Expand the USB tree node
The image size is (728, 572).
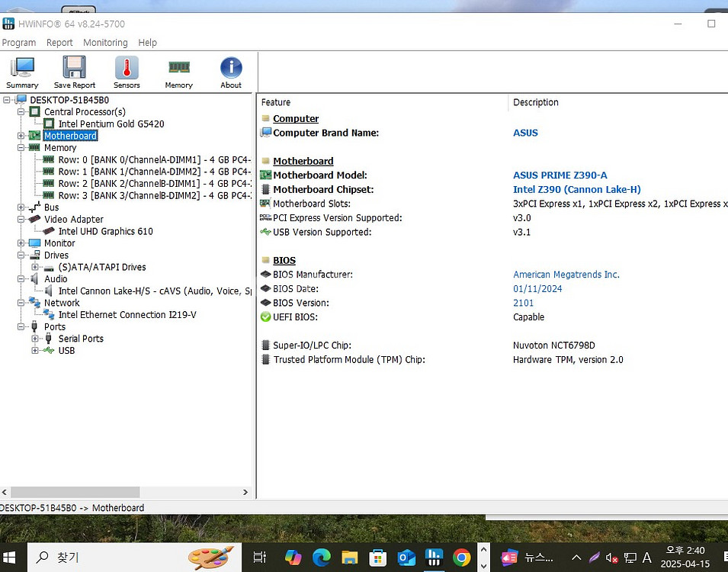35,350
